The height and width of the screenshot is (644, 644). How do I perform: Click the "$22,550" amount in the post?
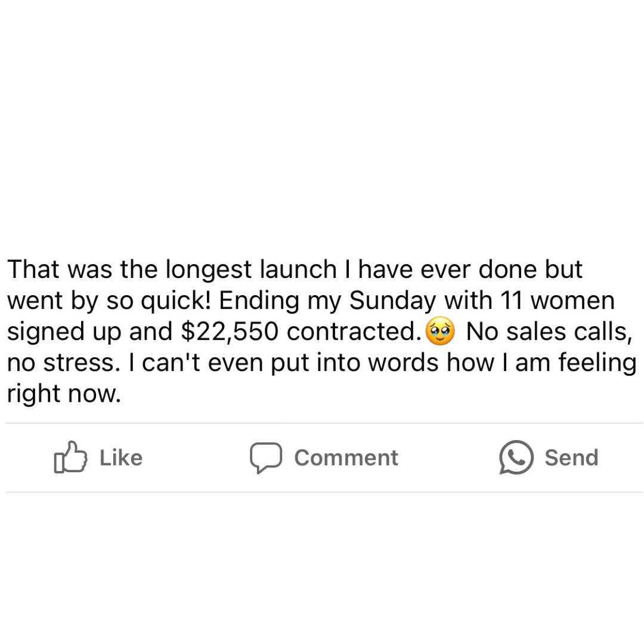[230, 332]
